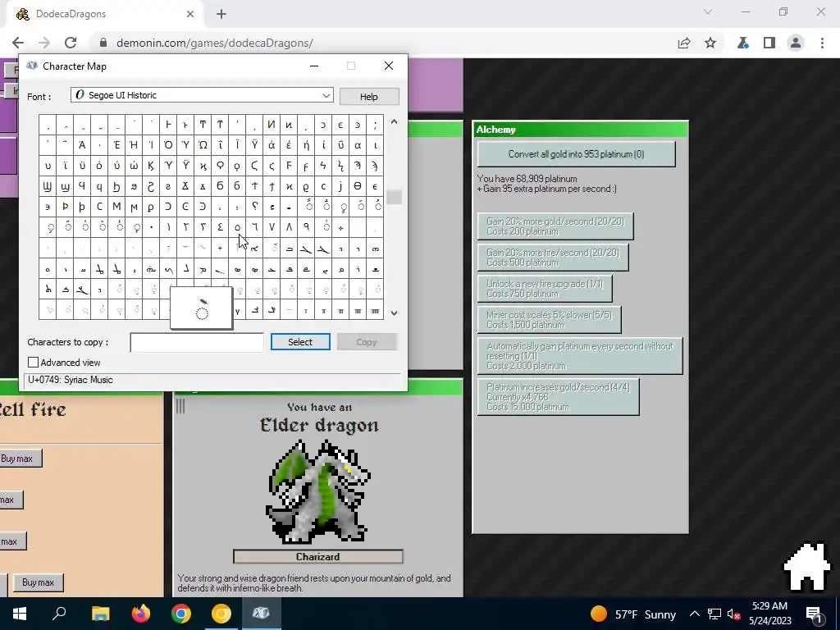
Task: Click the Elder dragon sprite image
Action: click(x=317, y=491)
